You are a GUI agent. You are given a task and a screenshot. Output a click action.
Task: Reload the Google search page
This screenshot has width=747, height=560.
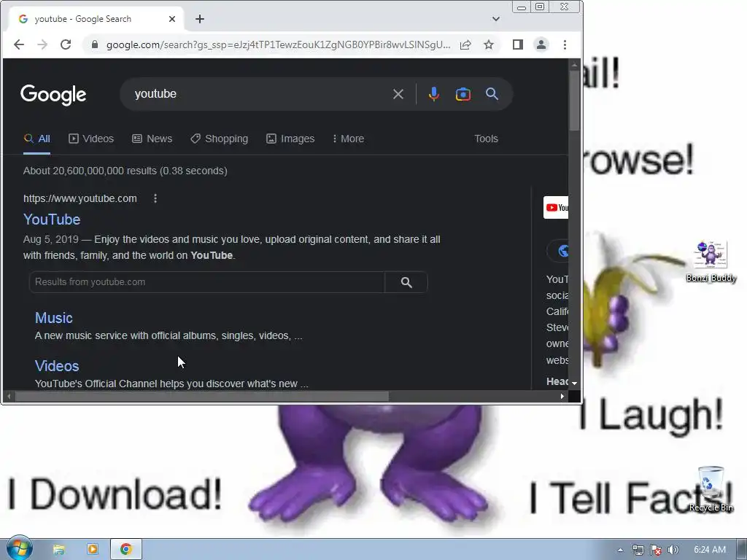coord(66,44)
